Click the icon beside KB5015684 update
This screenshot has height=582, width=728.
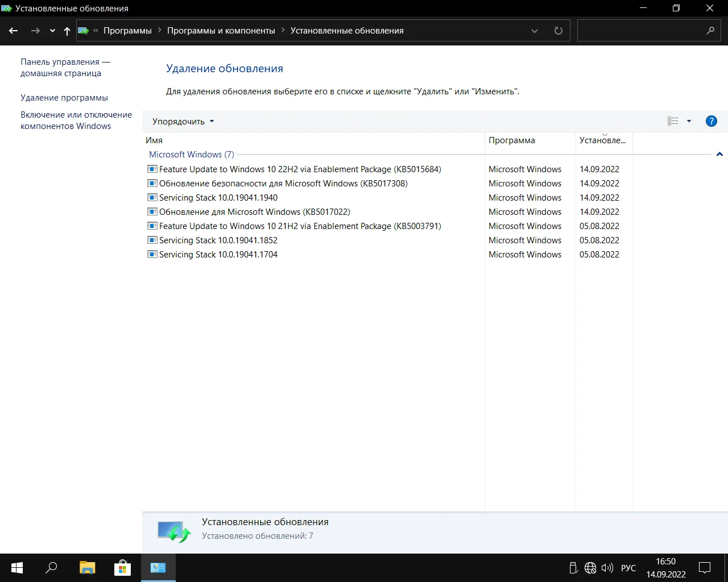tap(152, 169)
